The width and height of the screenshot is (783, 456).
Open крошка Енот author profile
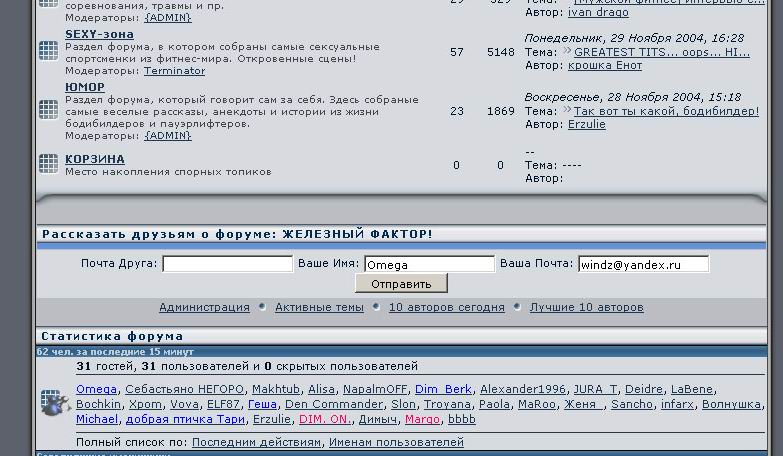[605, 66]
